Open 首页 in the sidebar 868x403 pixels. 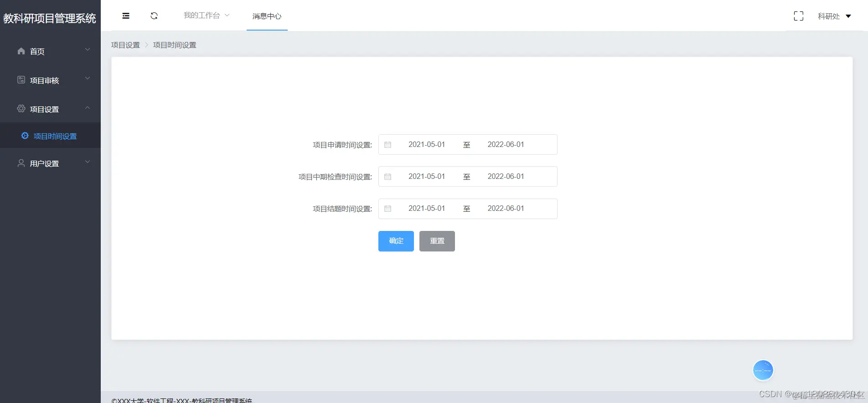coord(50,51)
